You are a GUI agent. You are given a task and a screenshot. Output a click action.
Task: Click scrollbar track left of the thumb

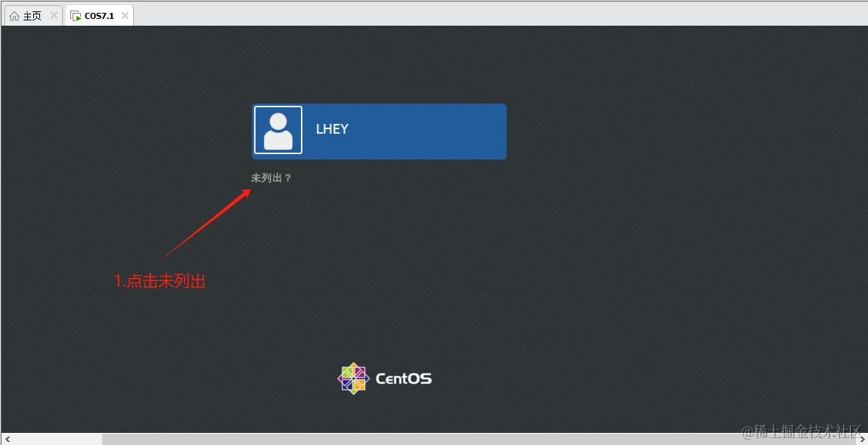point(57,439)
